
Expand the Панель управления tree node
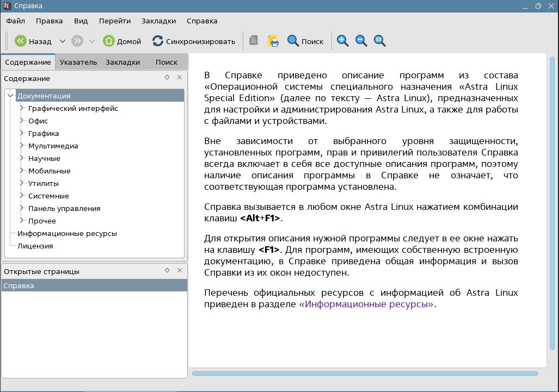tap(21, 208)
